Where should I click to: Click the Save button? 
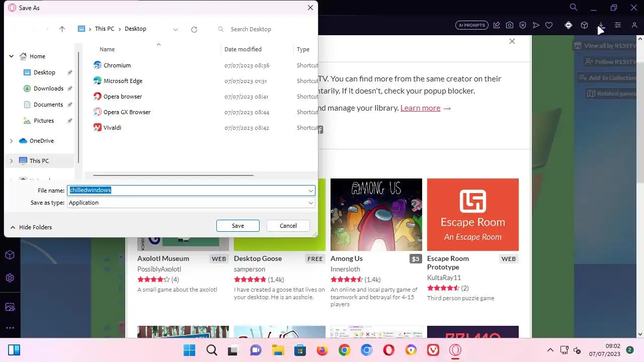(x=238, y=226)
